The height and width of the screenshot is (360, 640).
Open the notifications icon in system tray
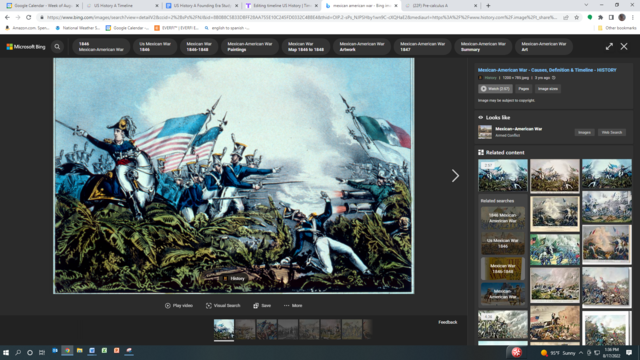click(629, 353)
